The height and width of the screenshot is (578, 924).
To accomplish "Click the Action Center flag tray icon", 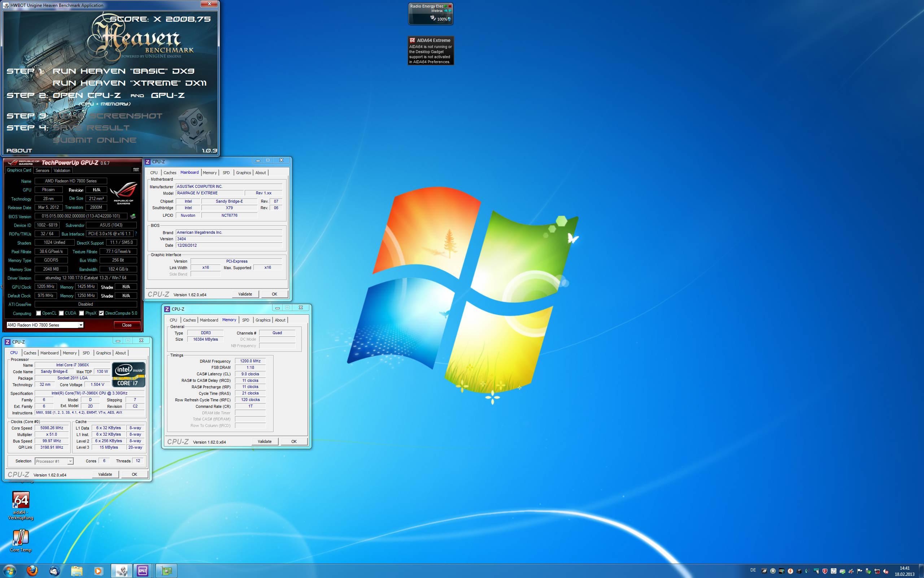I will coord(859,571).
